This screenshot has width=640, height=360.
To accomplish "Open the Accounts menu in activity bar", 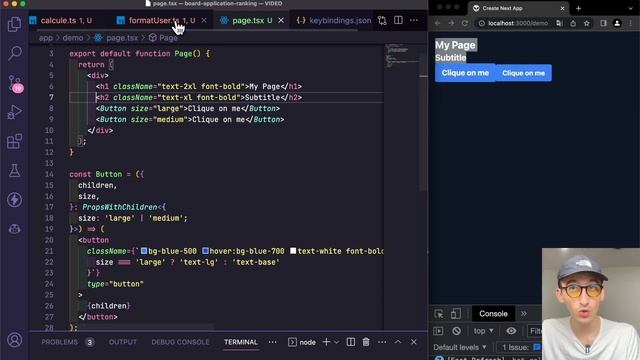I will point(14,340).
